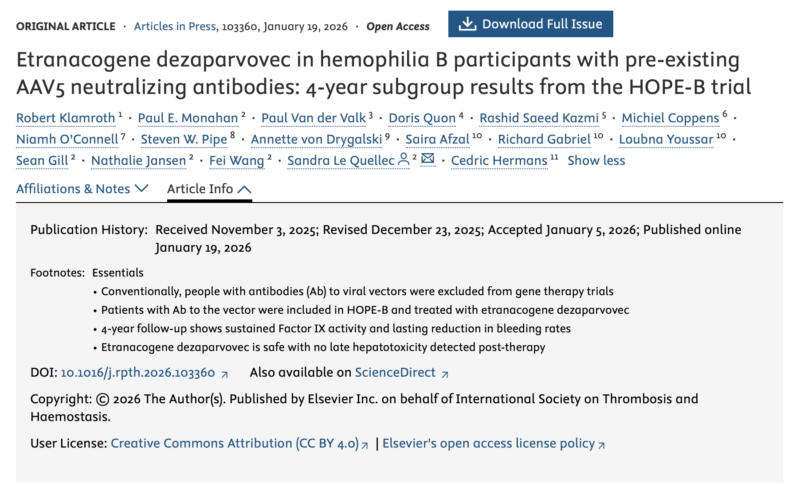Click the arrow icon after CC BY 4.0

click(365, 443)
